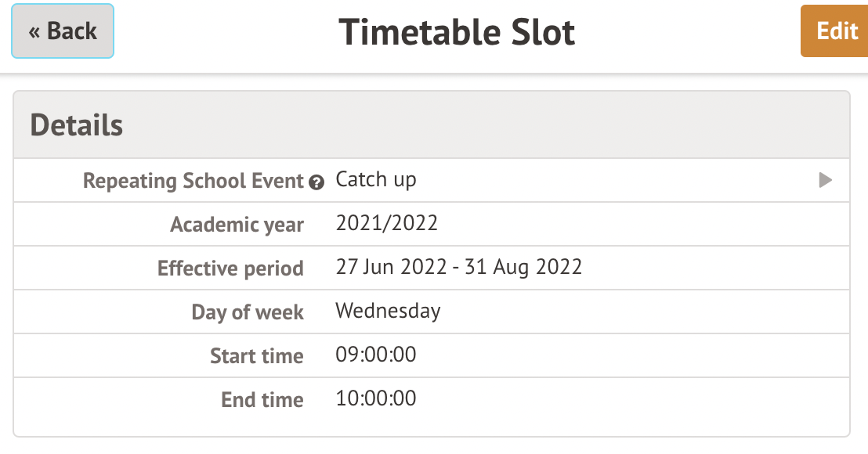Click the Effective period label
Screen dimensions: 868x454
230,268
